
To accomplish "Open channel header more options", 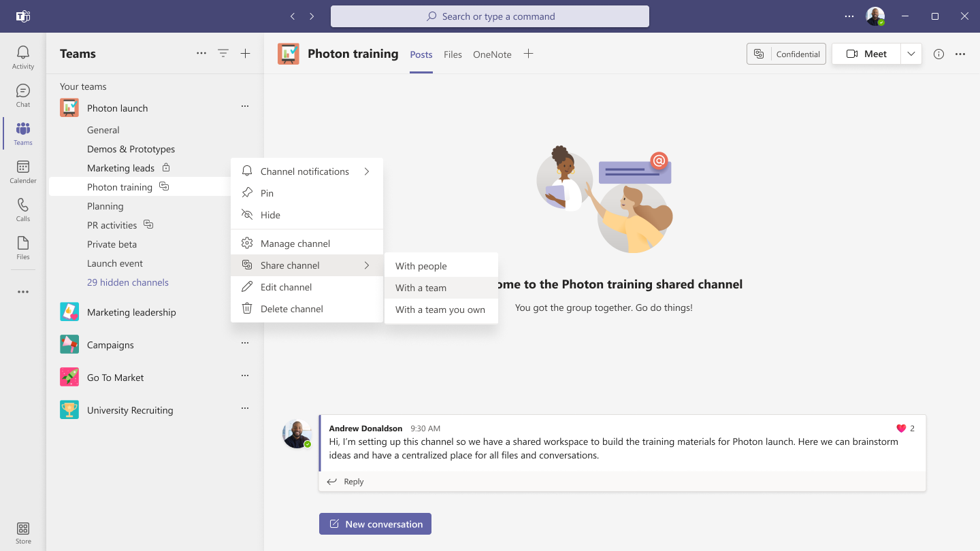I will click(960, 54).
